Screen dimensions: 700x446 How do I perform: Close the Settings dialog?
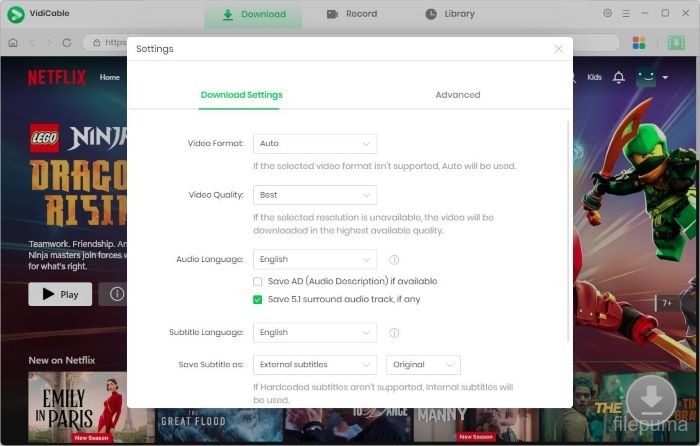tap(558, 49)
